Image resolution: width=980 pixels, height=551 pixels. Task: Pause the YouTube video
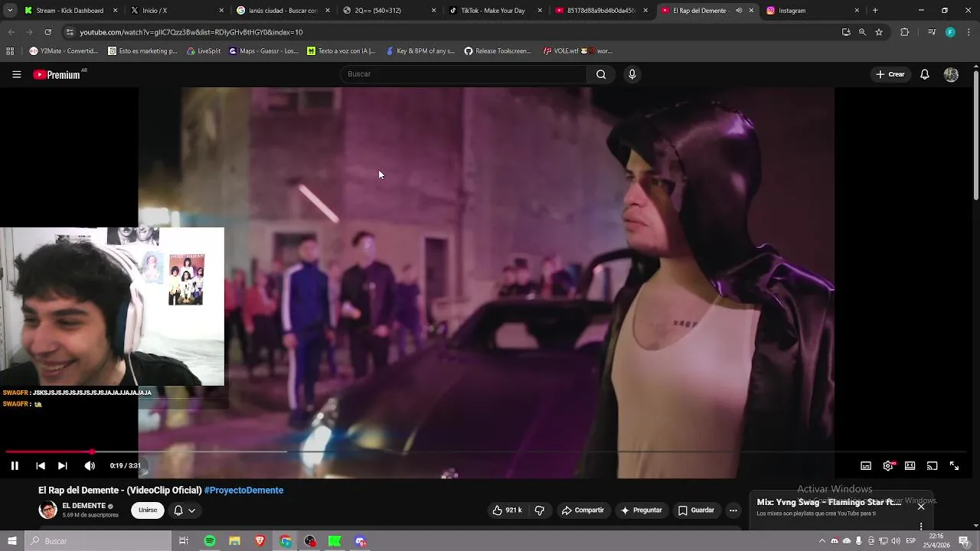15,465
